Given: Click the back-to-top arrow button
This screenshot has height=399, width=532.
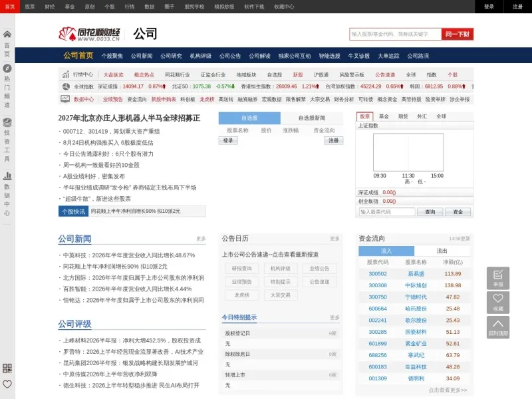Looking at the screenshot, I should [x=497, y=327].
